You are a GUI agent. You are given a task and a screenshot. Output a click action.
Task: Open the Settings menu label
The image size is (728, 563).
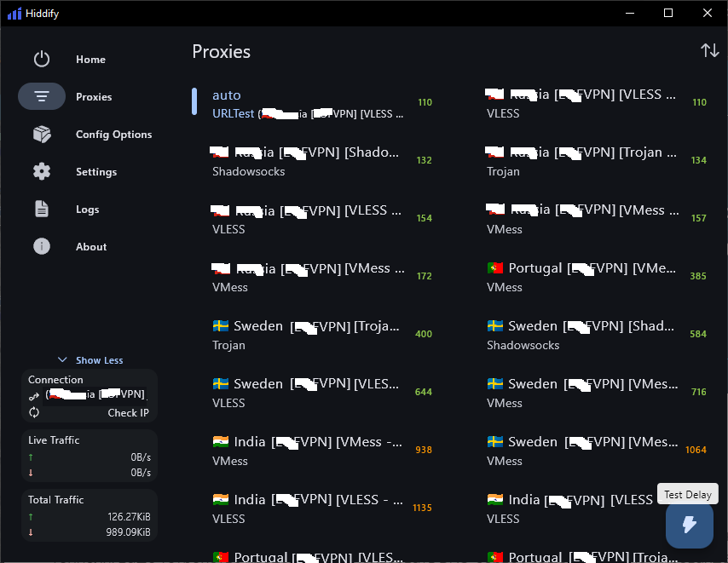(96, 172)
